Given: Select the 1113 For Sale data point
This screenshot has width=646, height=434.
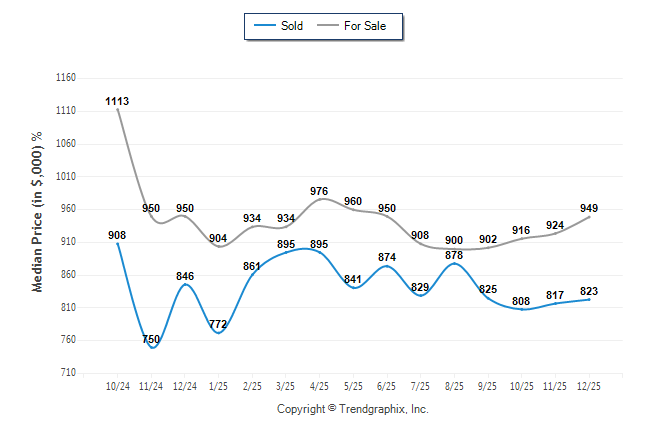Looking at the screenshot, I should click(118, 109).
